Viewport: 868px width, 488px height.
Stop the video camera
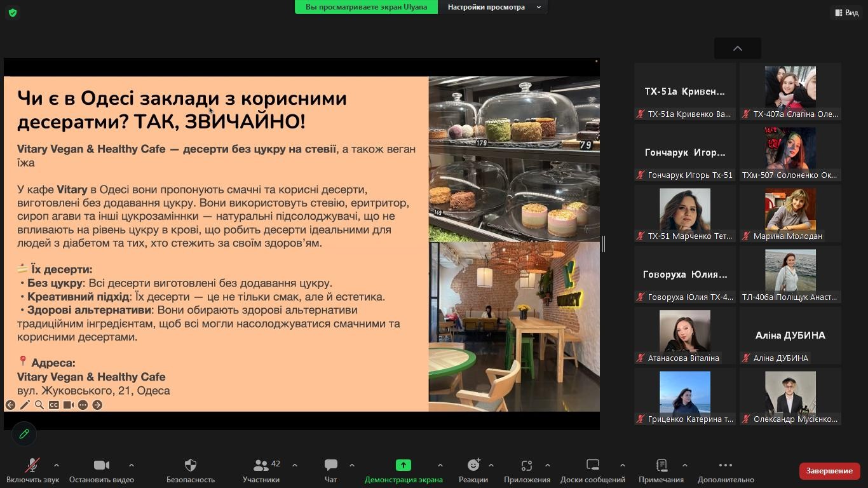coord(101,466)
